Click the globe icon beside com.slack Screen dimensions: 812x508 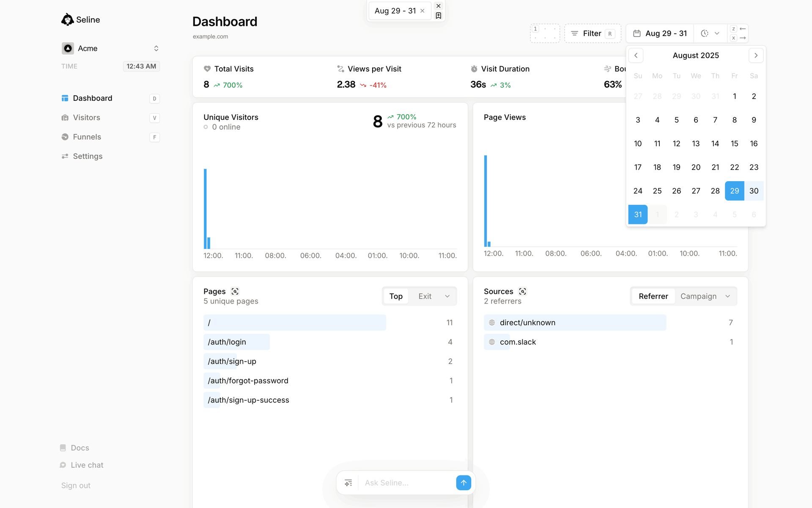click(492, 342)
